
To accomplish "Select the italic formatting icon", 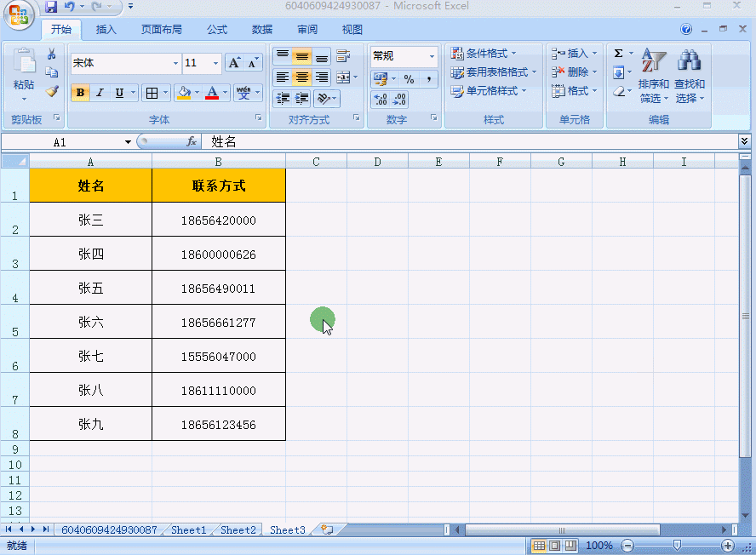I will [100, 92].
